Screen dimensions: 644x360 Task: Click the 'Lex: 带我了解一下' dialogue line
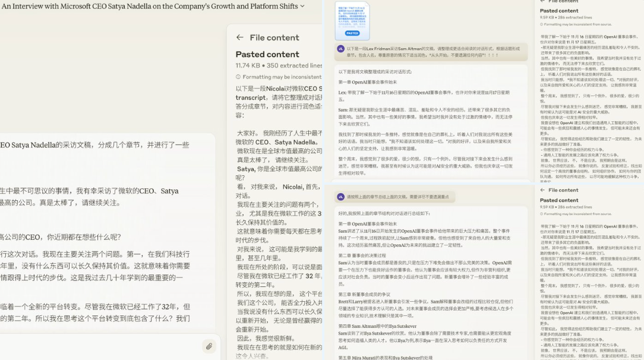coord(424,96)
